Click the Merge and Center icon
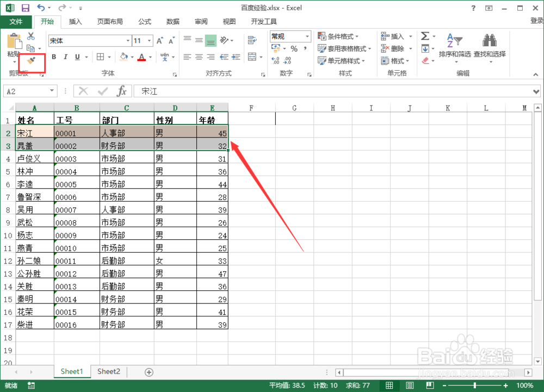The width and height of the screenshot is (544, 392). (252, 57)
